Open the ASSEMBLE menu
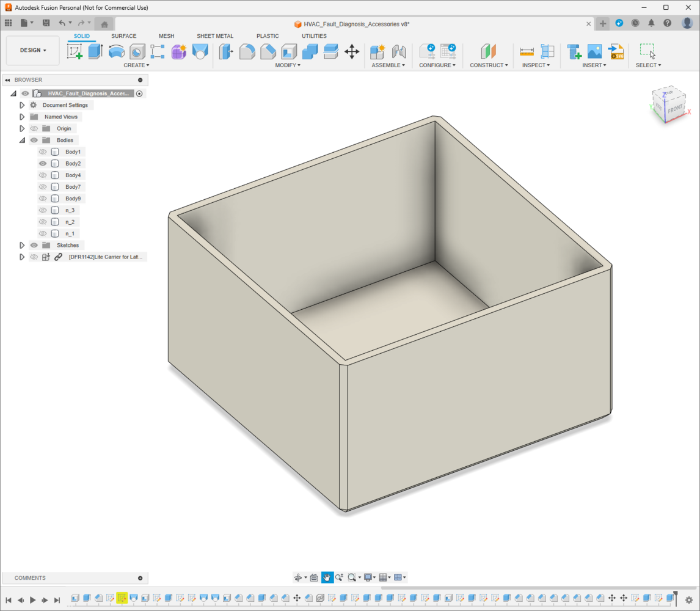 [x=388, y=65]
